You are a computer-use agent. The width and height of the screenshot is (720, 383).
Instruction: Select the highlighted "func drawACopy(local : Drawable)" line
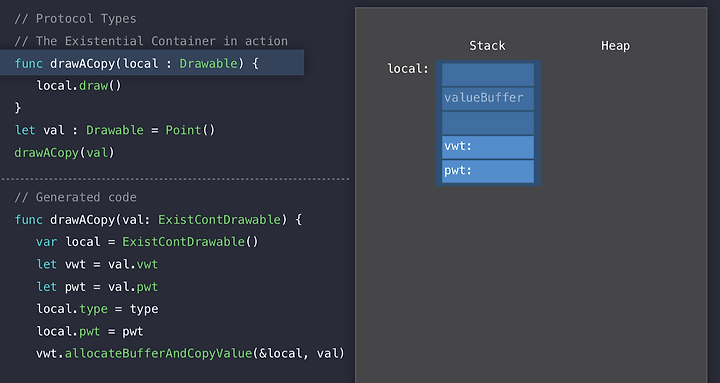point(152,63)
